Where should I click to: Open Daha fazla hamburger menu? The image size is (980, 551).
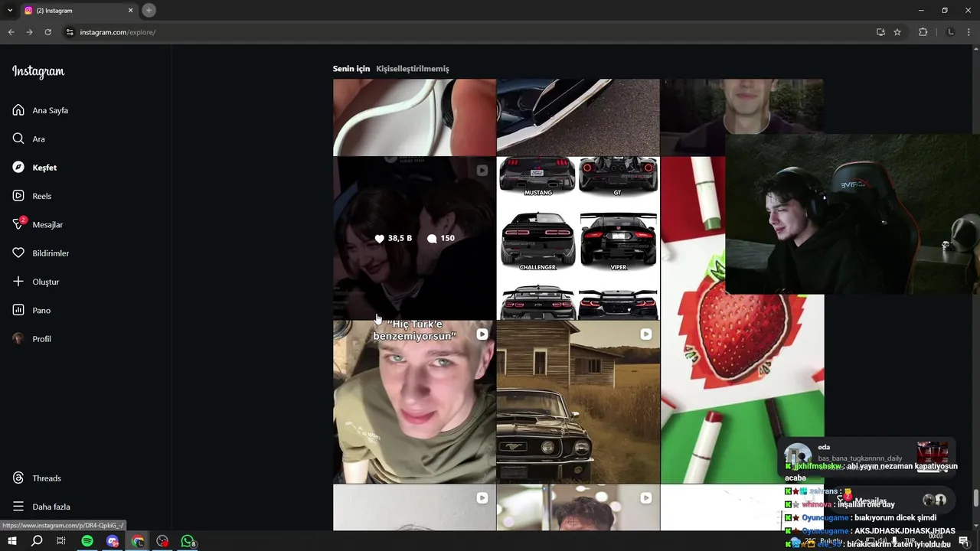pos(18,507)
